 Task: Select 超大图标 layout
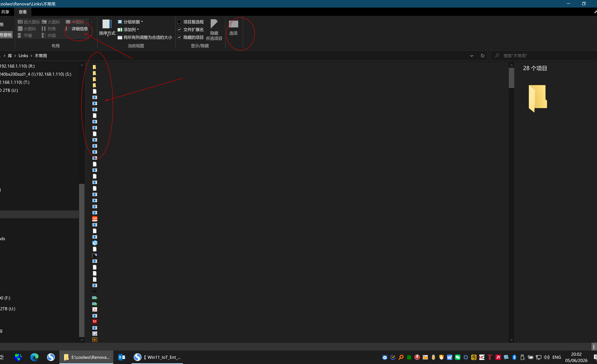tap(29, 22)
